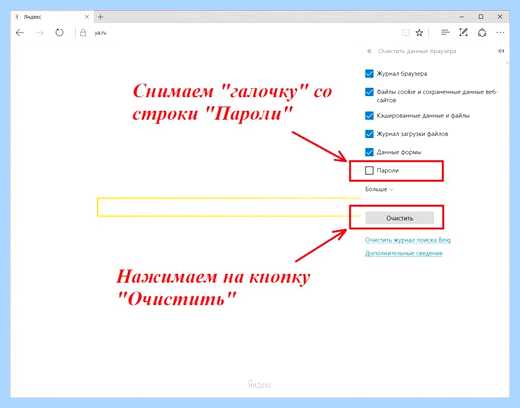Click the Очистить button
The image size is (520, 408).
[x=399, y=218]
